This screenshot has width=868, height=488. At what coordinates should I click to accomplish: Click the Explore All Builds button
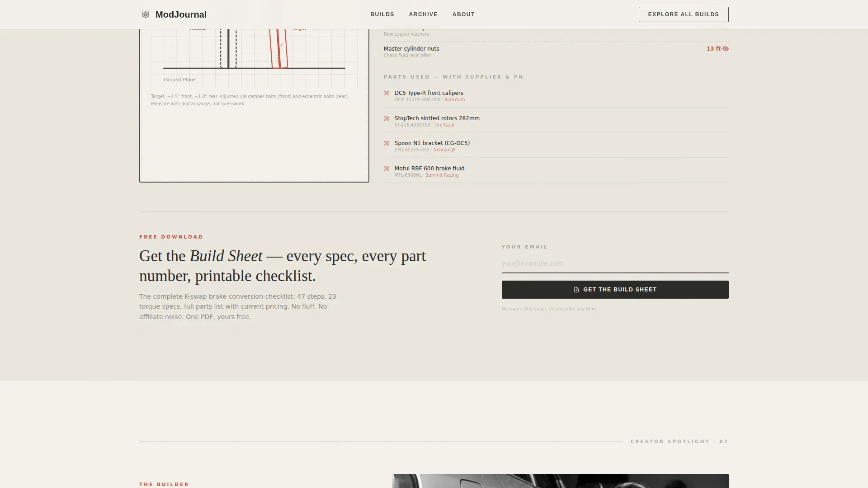pyautogui.click(x=683, y=14)
